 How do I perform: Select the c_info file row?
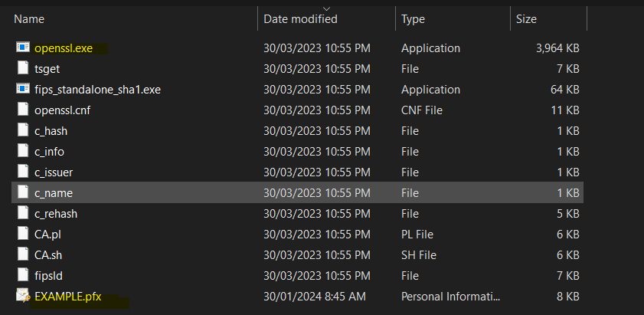coord(297,152)
